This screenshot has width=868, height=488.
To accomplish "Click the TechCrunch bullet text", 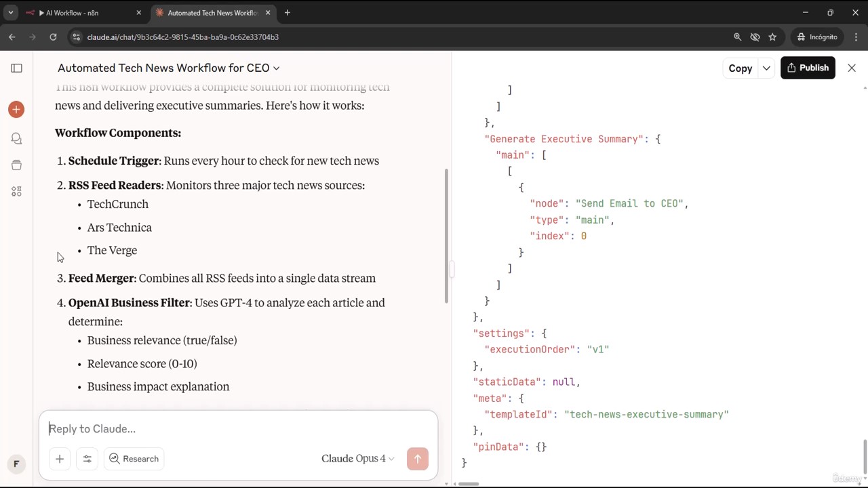I will [118, 204].
